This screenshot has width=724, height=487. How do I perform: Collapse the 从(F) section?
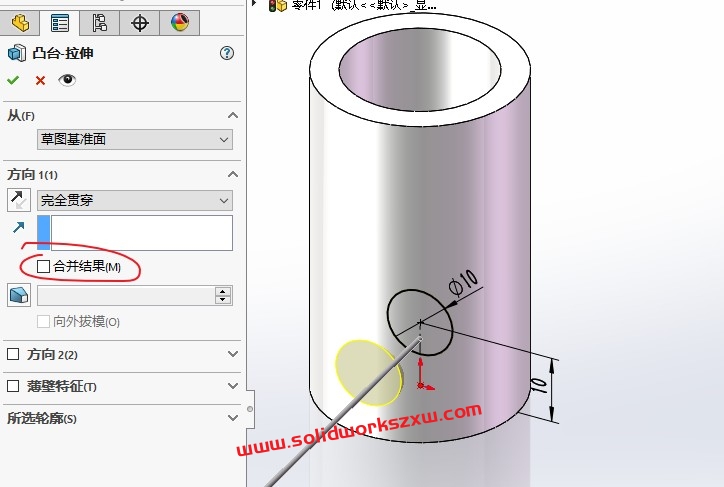point(233,115)
